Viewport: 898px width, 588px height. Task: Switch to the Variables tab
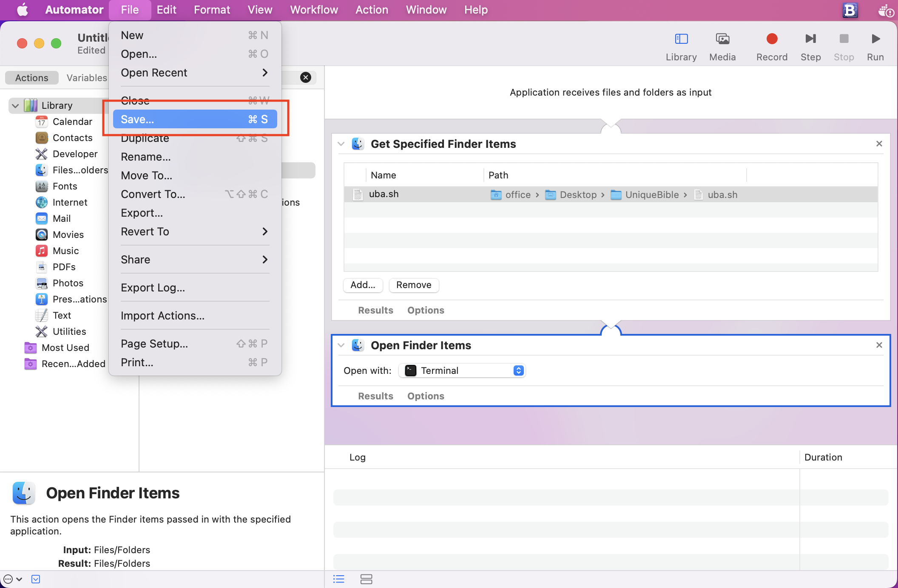87,78
